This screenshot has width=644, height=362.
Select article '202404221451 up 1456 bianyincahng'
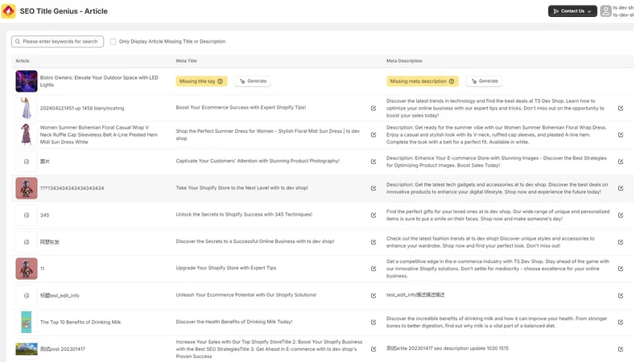[x=82, y=109]
